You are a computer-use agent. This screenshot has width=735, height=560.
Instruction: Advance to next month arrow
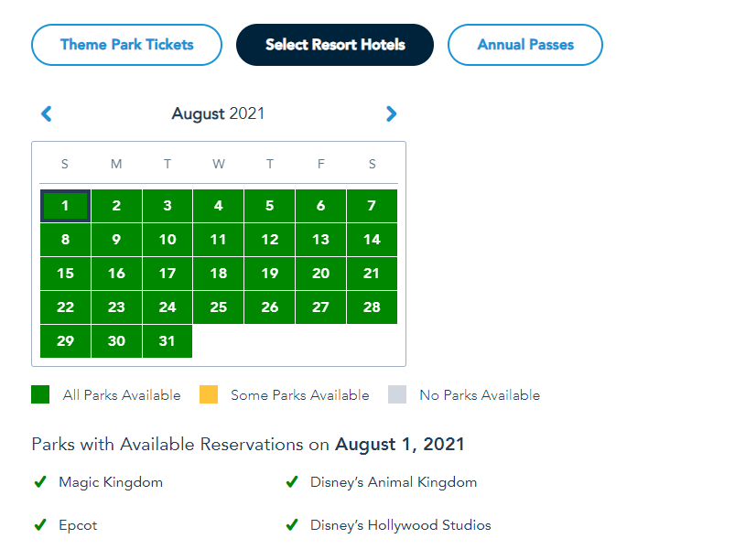[391, 114]
